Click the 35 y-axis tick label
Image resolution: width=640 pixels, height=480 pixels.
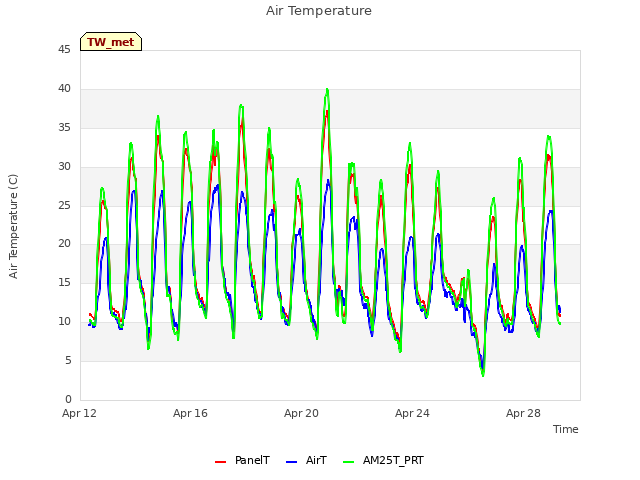click(64, 127)
